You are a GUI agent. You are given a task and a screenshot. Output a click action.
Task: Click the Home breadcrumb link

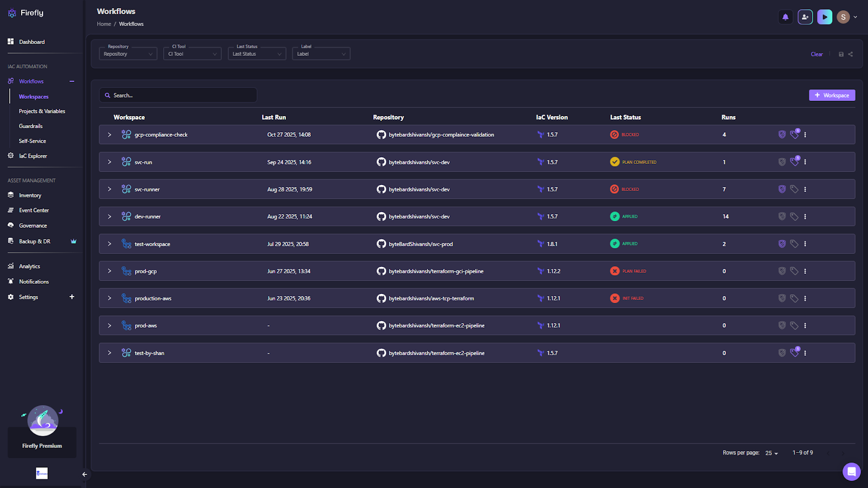click(x=104, y=24)
